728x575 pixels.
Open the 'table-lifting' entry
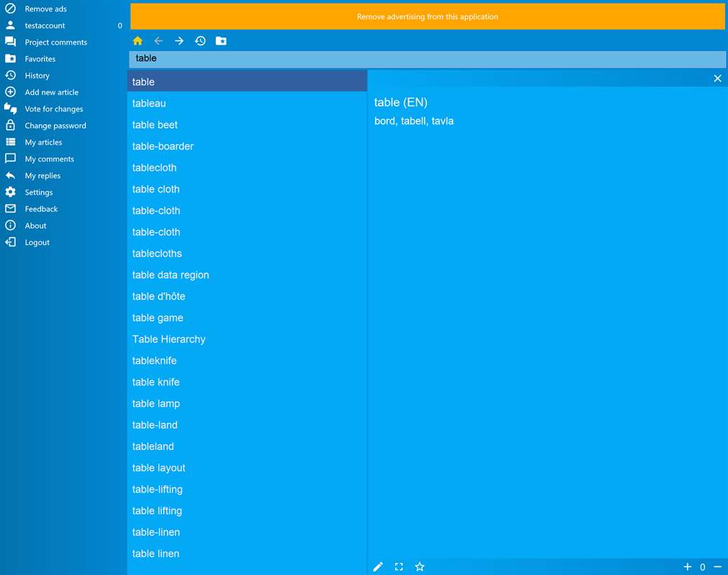pos(247,489)
